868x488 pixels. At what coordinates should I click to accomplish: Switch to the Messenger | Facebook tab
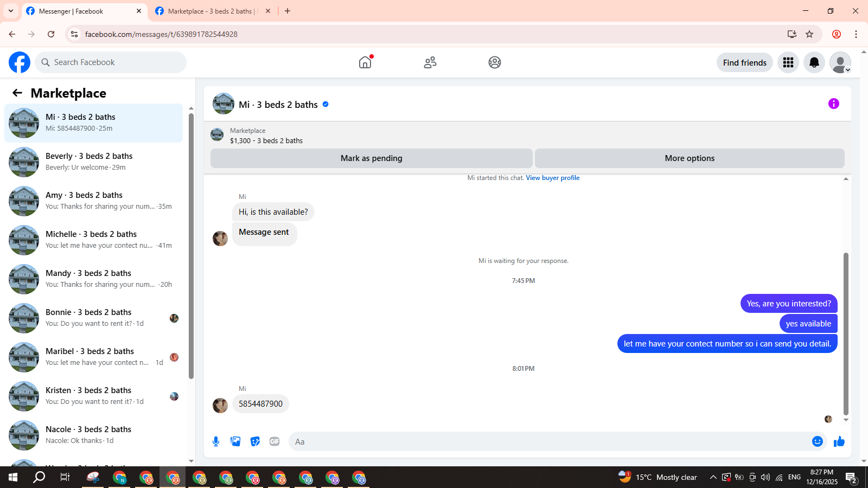click(84, 11)
